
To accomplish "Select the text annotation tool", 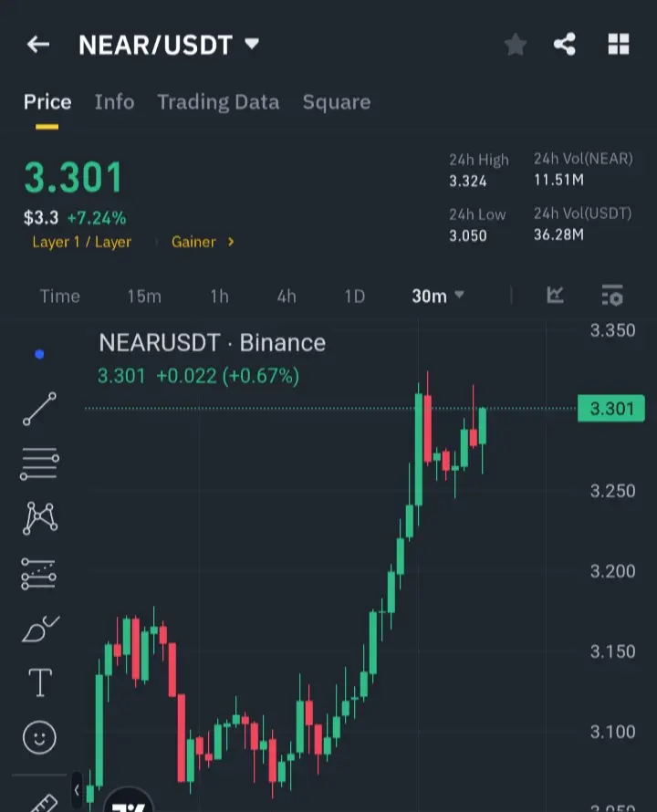I will pyautogui.click(x=40, y=682).
